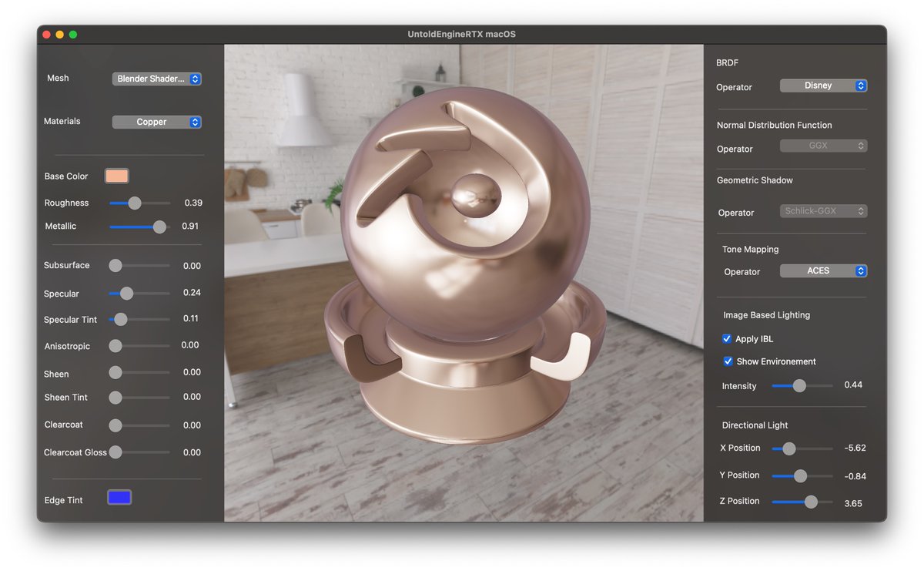Click the Clearcoat slider handle
Screen dimensions: 924x571
(115, 425)
